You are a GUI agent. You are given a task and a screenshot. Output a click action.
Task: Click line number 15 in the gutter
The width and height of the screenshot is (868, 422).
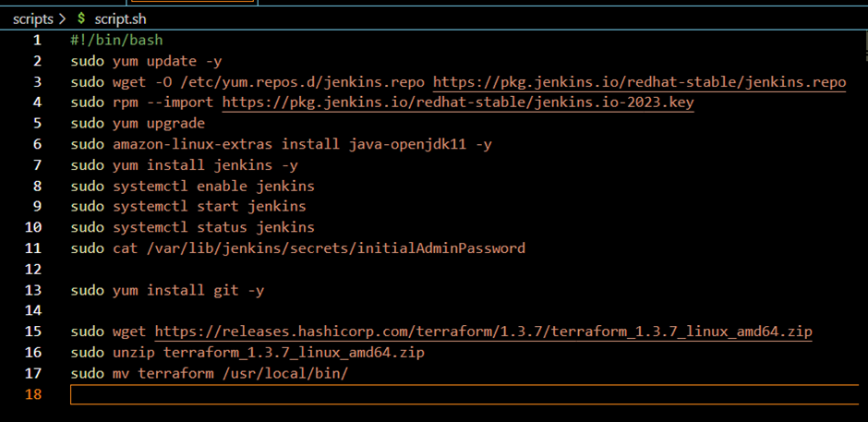point(33,331)
